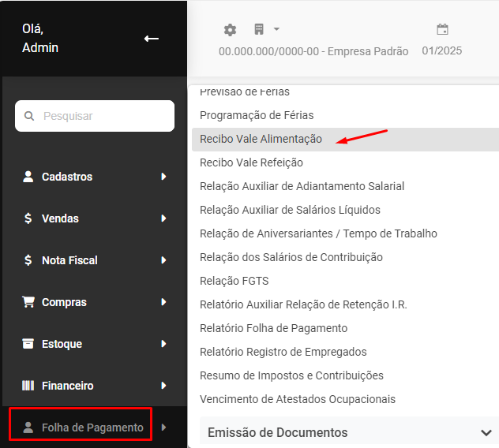The width and height of the screenshot is (499, 448).
Task: Click the Nota Fiscal dollar icon
Action: tap(28, 260)
